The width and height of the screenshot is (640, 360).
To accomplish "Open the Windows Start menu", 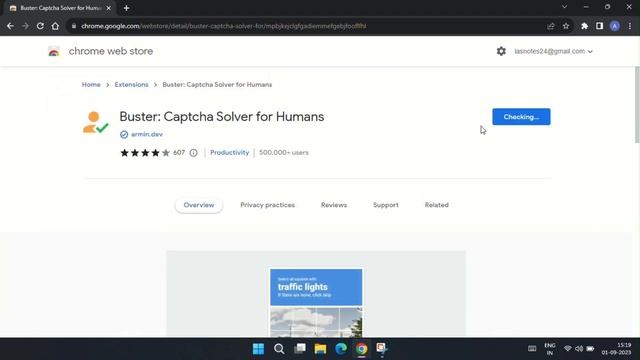I will coord(258,349).
